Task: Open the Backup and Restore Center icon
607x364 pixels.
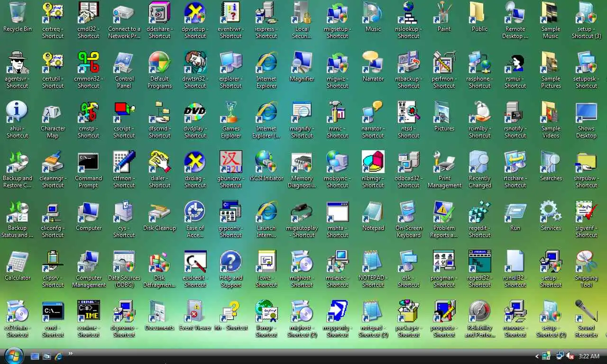Action: click(18, 162)
